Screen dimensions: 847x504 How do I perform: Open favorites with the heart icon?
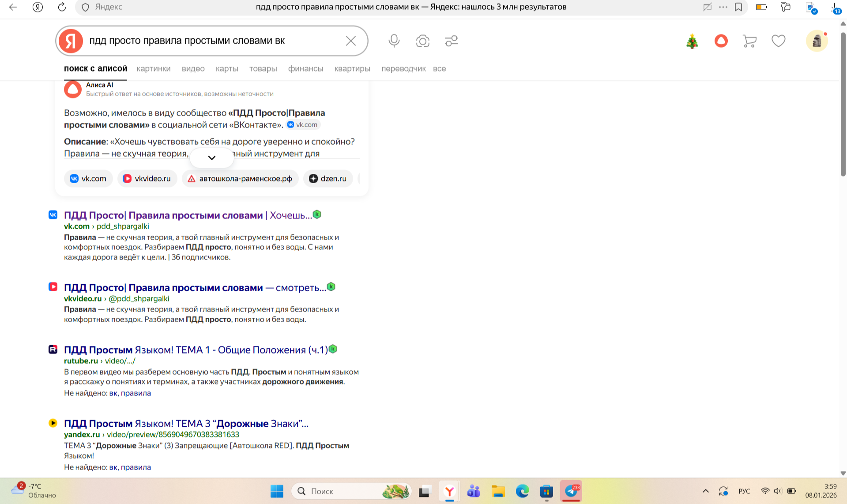pyautogui.click(x=779, y=41)
